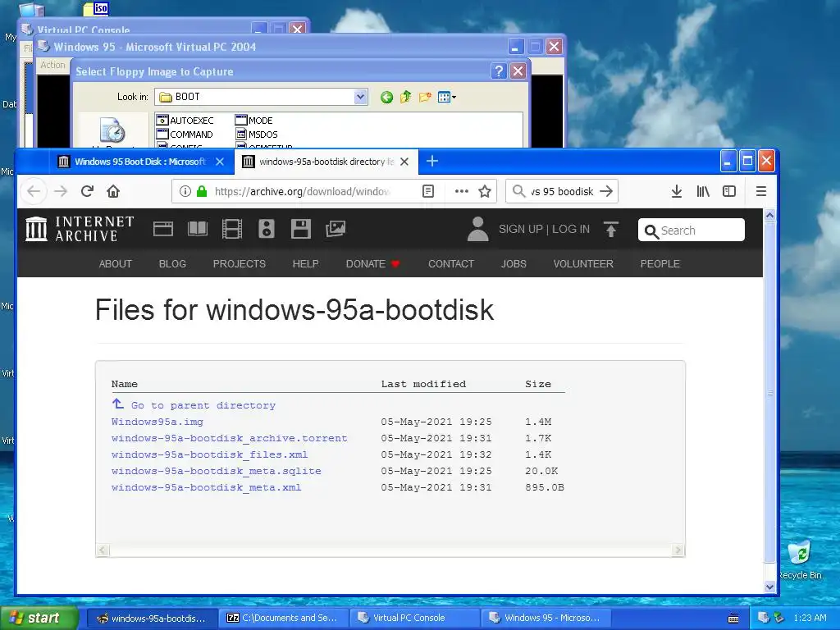Image resolution: width=840 pixels, height=630 pixels.
Task: Go up one folder in floppy dialog
Action: [406, 97]
